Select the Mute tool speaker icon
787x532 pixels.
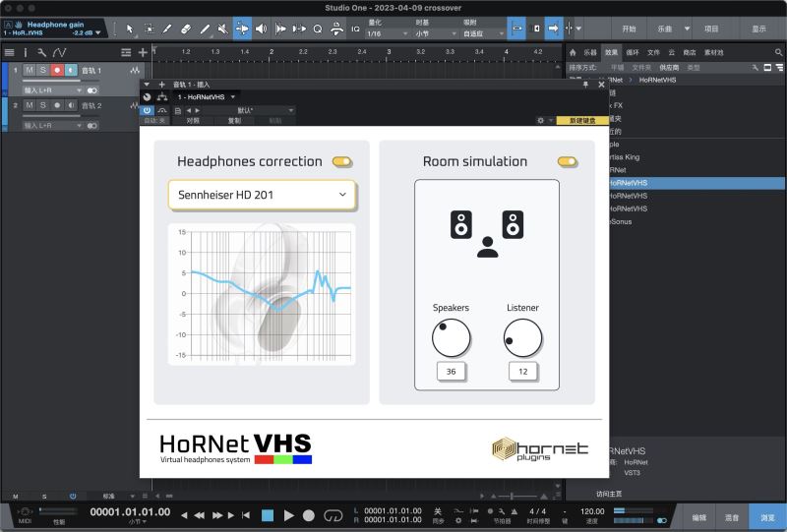coord(223,30)
